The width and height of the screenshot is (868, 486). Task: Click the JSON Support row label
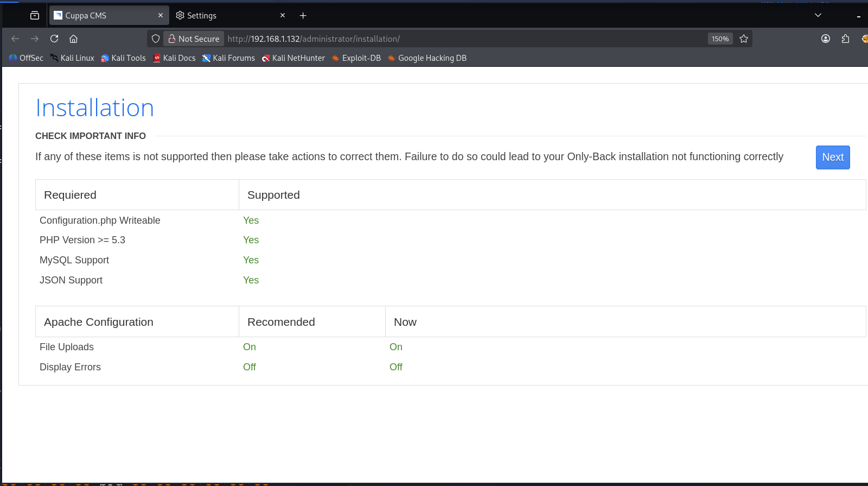(71, 280)
